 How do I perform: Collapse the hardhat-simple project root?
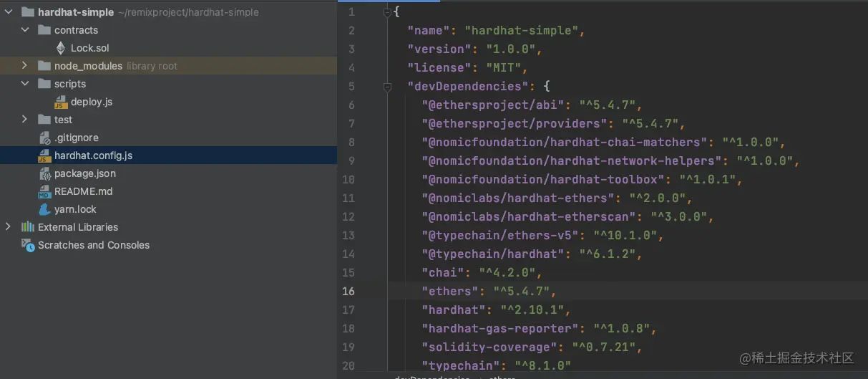pyautogui.click(x=8, y=12)
